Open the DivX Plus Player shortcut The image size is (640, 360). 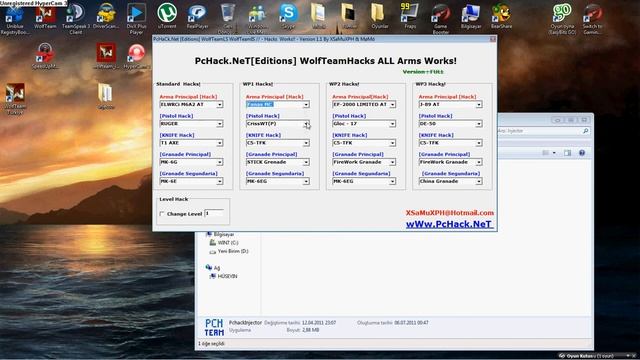pyautogui.click(x=136, y=18)
